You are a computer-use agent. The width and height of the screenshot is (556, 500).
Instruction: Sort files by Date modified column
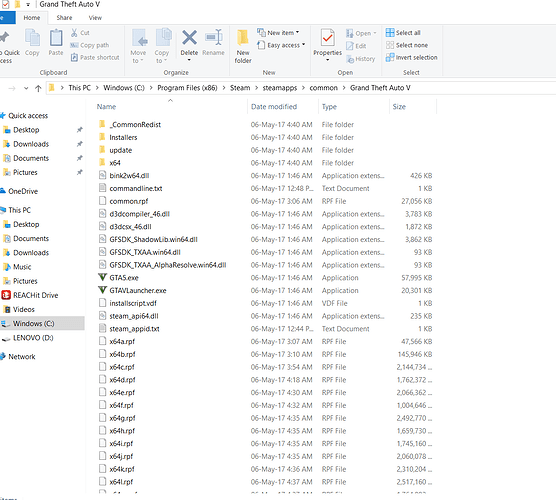[274, 107]
